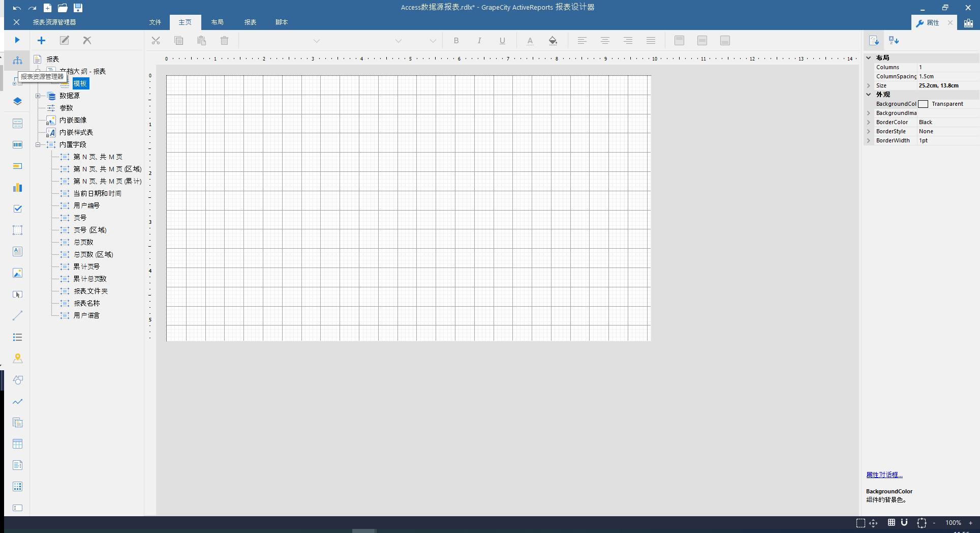Select the checkbox control tool in the sidebar
980x533 pixels.
[17, 209]
